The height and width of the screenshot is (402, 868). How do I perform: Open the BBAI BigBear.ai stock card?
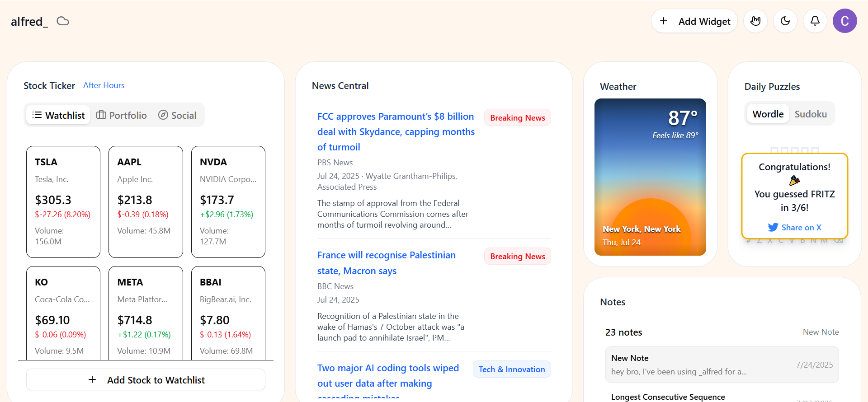228,313
